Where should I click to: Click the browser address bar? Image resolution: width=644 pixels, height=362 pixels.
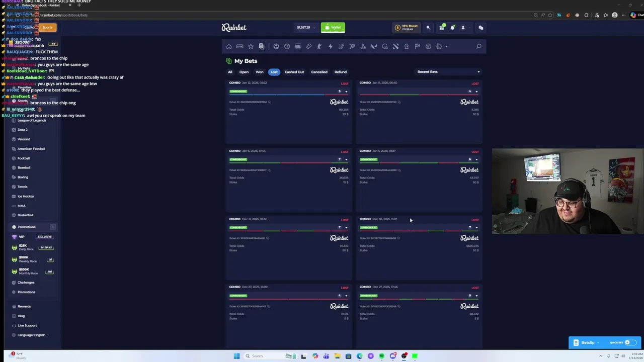click(x=282, y=15)
